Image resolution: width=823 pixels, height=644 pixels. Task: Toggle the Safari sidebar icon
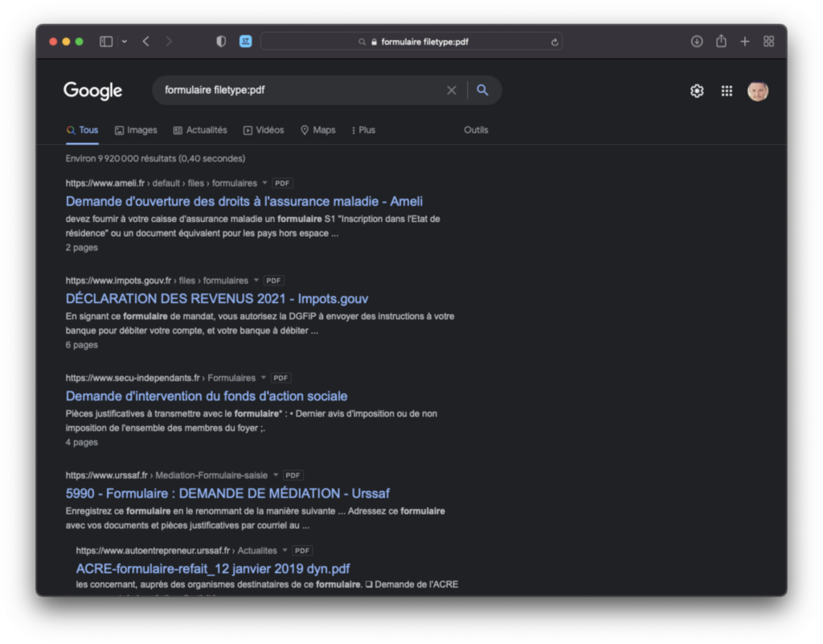[106, 42]
